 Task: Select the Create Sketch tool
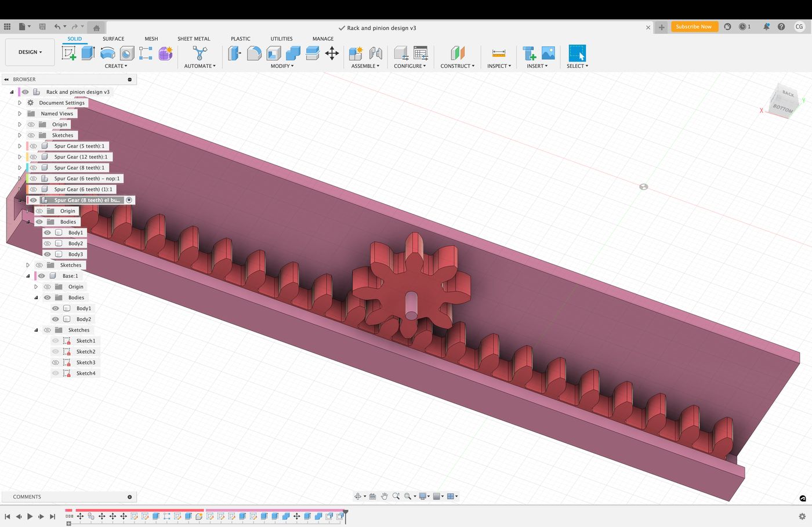[x=68, y=53]
